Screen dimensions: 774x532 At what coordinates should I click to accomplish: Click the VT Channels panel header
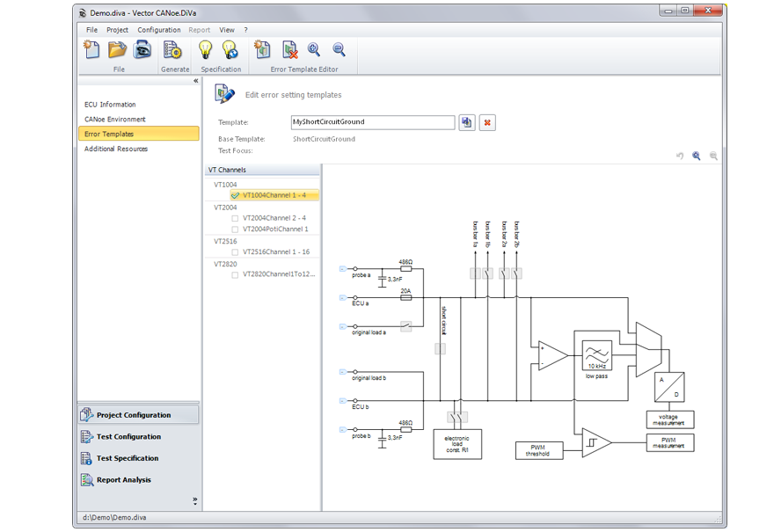click(262, 170)
